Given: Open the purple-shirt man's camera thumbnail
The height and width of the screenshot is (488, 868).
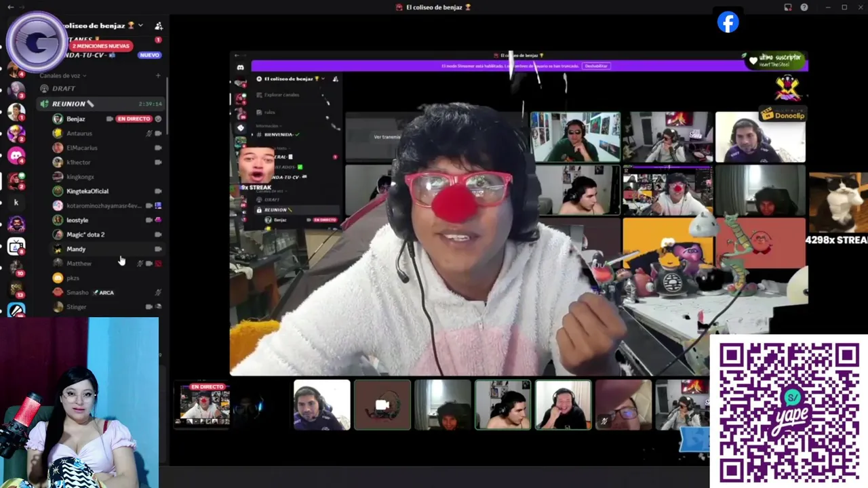Looking at the screenshot, I should tap(322, 405).
